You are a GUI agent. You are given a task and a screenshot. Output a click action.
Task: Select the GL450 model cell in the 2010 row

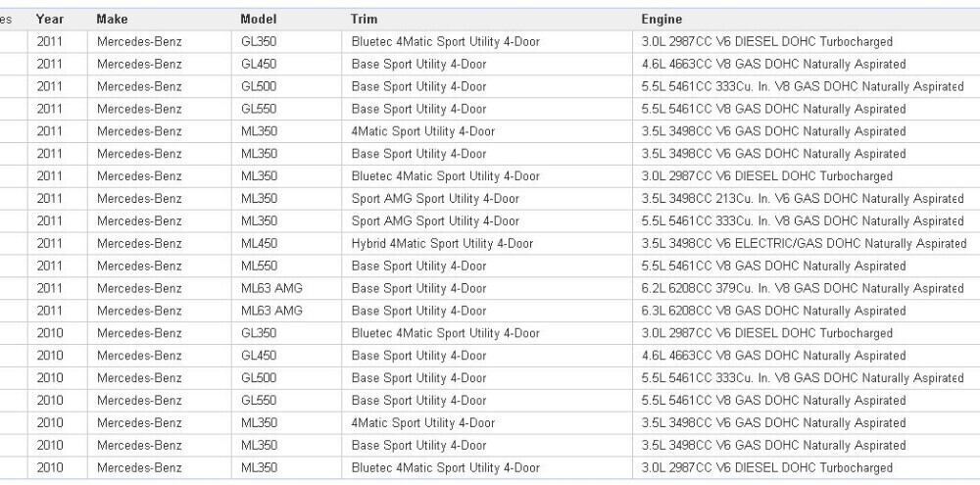click(260, 356)
